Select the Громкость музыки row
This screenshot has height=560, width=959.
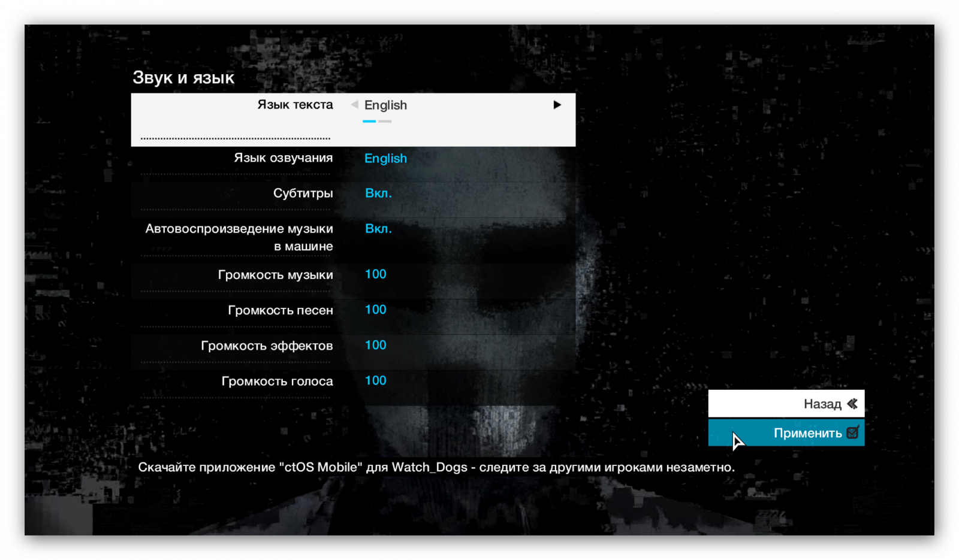tap(353, 281)
